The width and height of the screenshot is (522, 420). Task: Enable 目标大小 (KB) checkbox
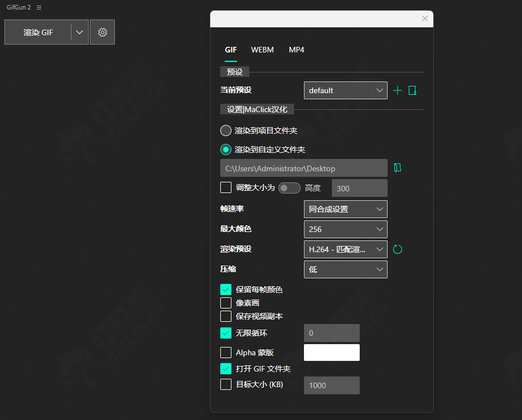[x=226, y=384]
